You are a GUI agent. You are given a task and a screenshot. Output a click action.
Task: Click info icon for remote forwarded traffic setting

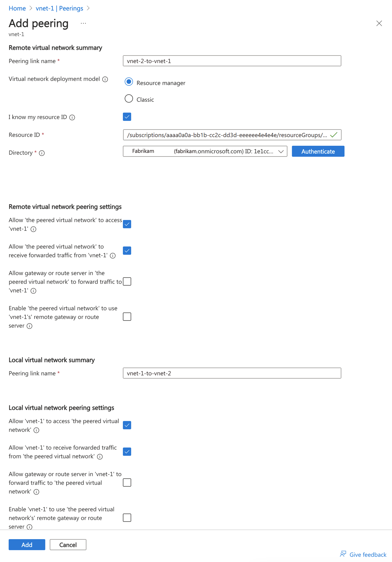[x=113, y=256]
